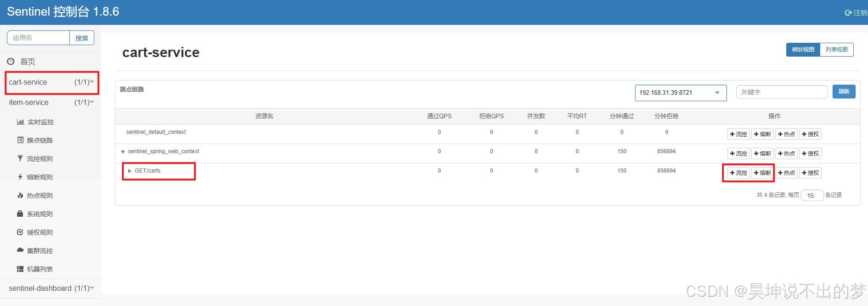Open the 授权规则 menu entry
This screenshot has width=868, height=306.
coord(40,232)
